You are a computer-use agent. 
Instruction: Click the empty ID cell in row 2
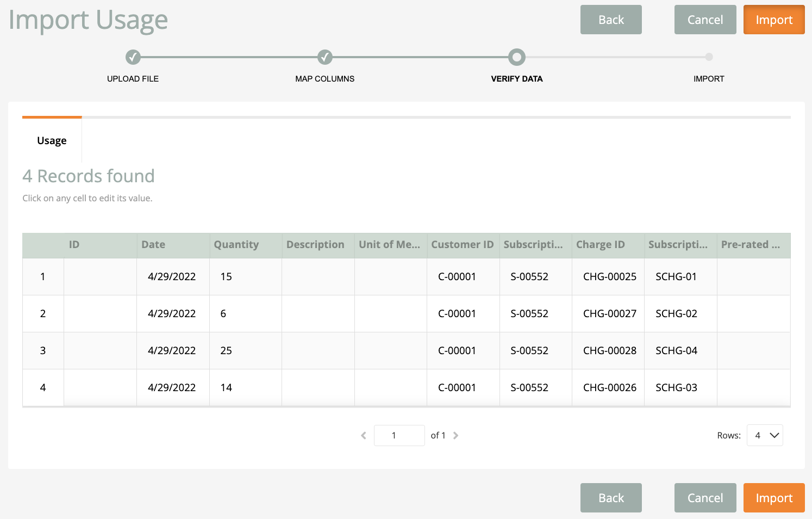pos(101,313)
